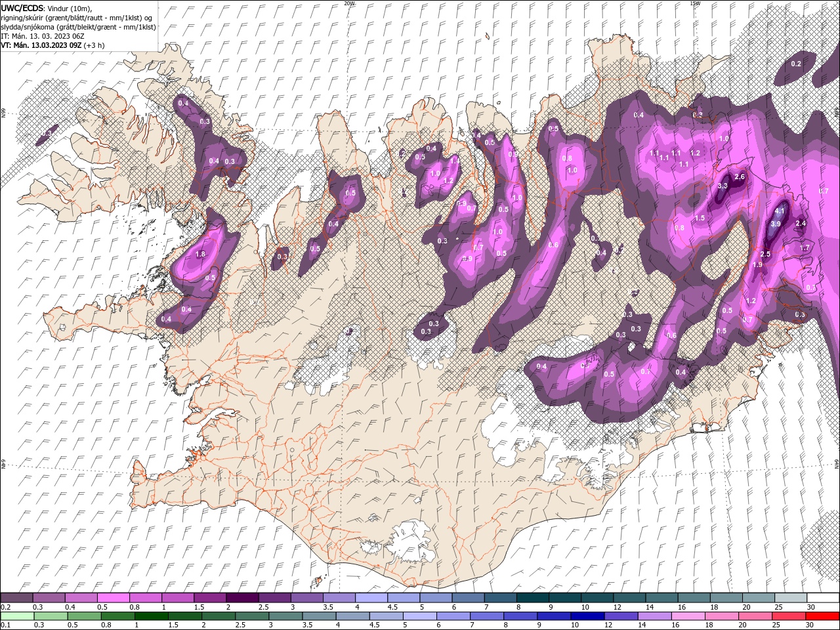Click the 2.5 value label on the map
The image size is (840, 630).
click(765, 254)
